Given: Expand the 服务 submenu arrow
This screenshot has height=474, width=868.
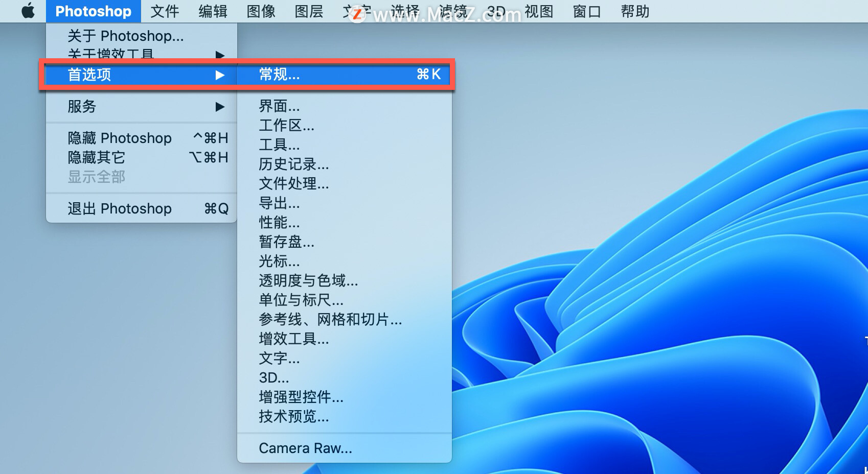Looking at the screenshot, I should 220,107.
